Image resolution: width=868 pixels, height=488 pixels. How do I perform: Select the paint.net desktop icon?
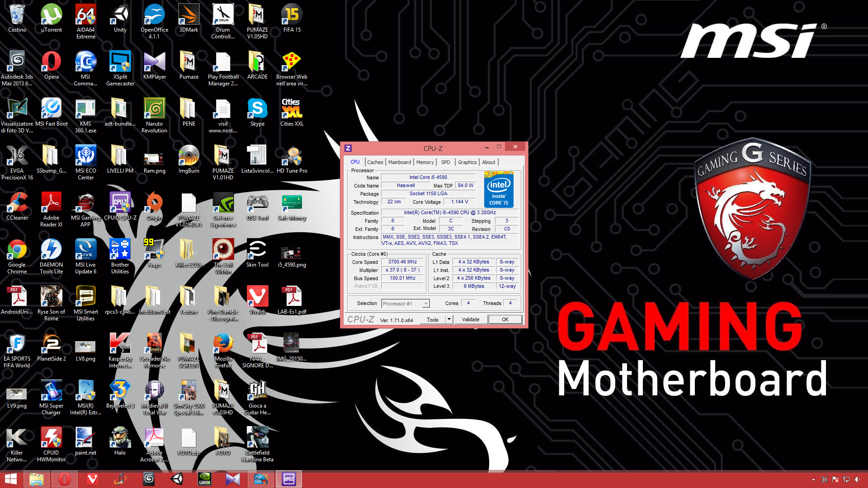pos(85,441)
